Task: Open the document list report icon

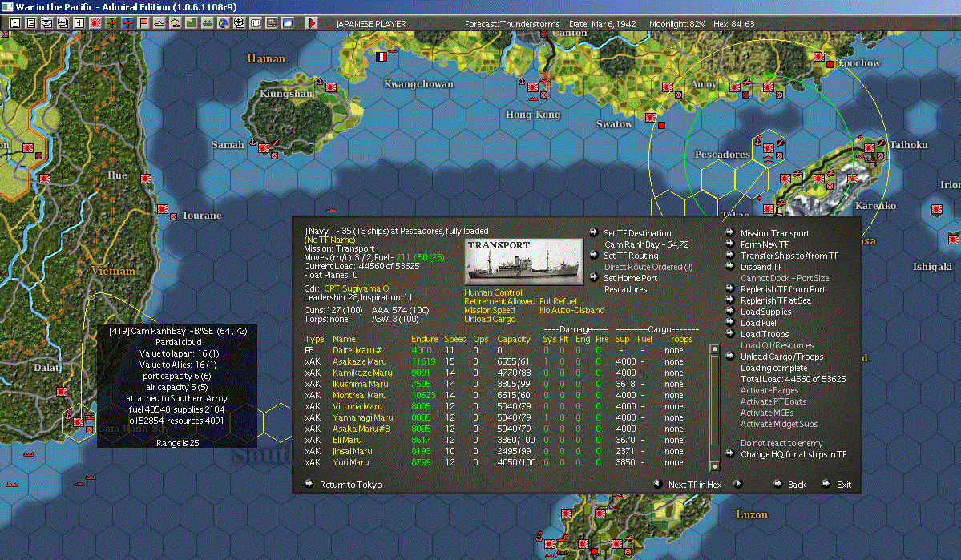Action: click(x=31, y=23)
